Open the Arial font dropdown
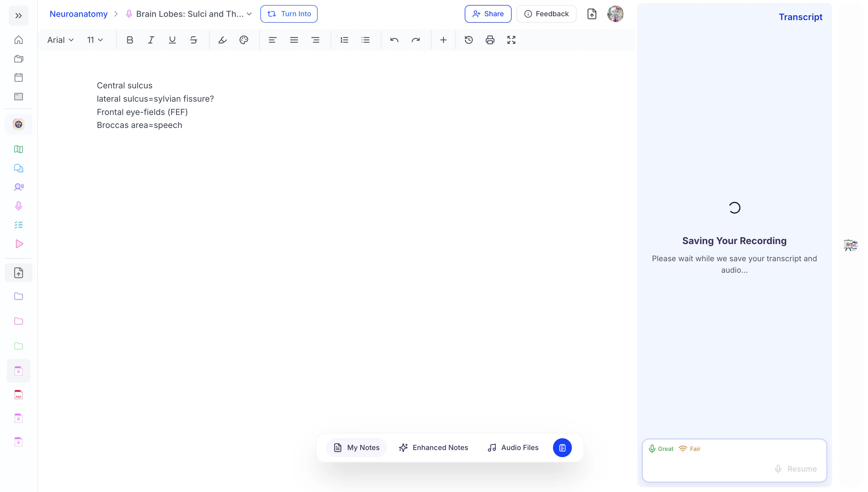The image size is (868, 492). (x=61, y=40)
